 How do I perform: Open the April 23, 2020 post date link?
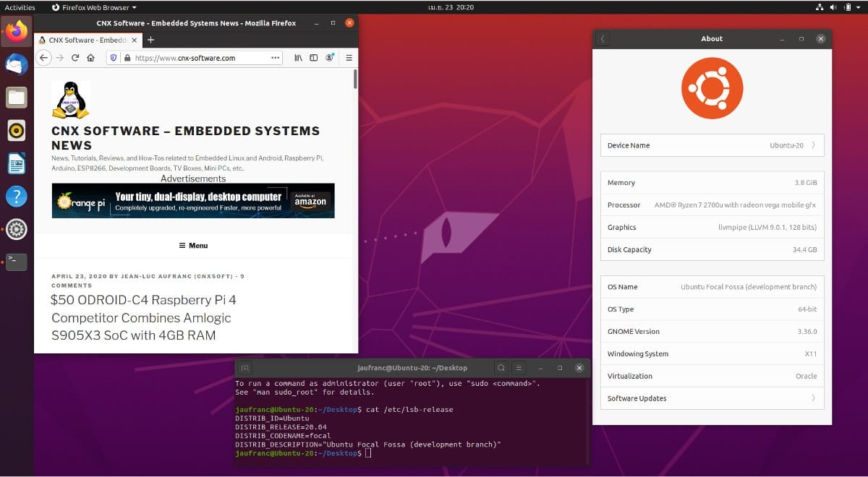pos(79,276)
